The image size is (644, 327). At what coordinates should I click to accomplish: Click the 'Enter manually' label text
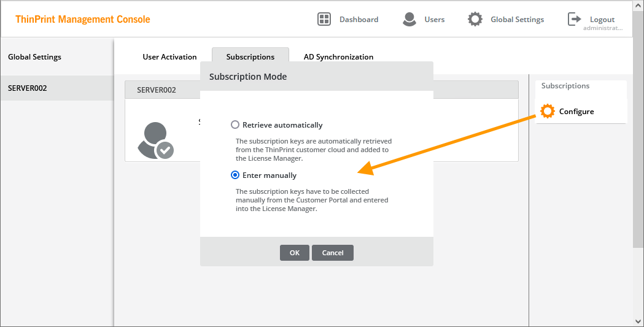(x=270, y=175)
